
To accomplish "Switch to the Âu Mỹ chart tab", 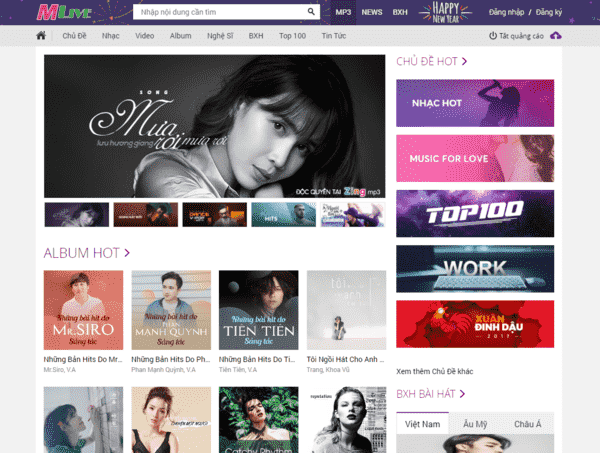I will click(x=474, y=425).
